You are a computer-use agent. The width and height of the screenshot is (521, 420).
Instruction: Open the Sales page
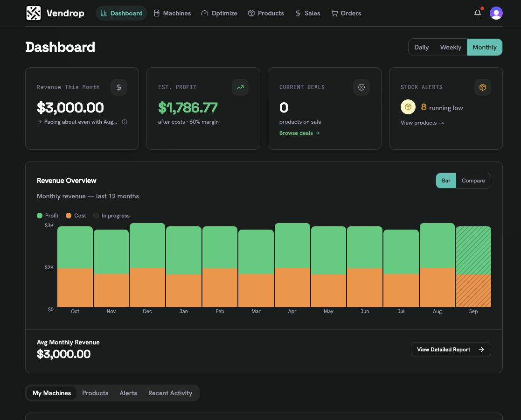point(307,13)
